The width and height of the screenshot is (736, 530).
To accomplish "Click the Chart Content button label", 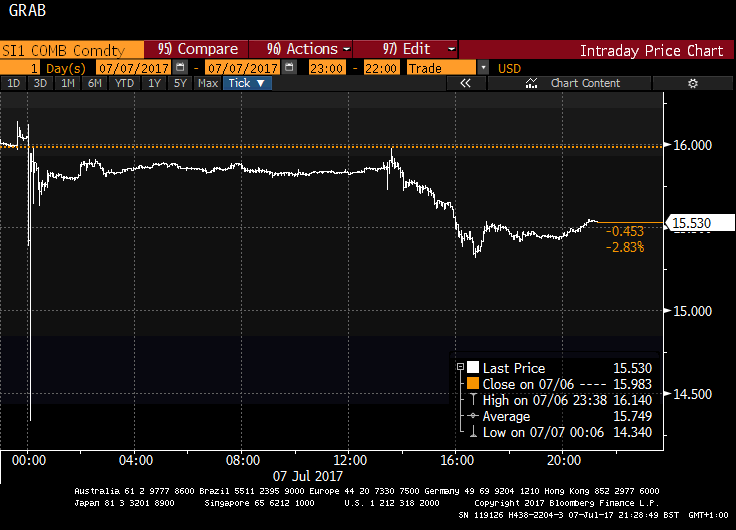I will click(x=585, y=83).
